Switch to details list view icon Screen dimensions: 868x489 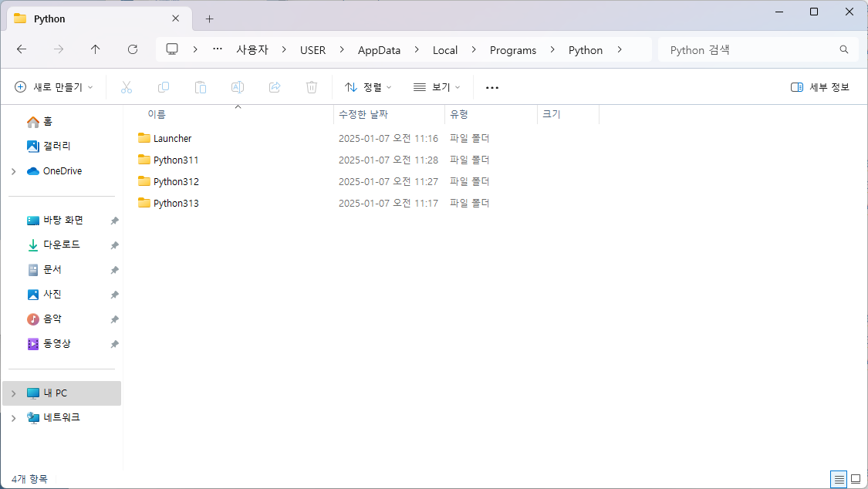tap(839, 479)
